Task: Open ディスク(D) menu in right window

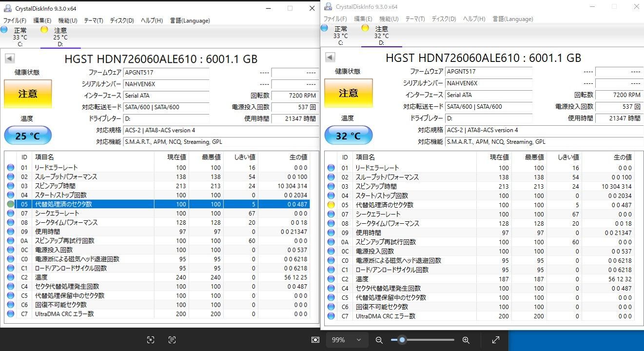Action: tap(444, 19)
